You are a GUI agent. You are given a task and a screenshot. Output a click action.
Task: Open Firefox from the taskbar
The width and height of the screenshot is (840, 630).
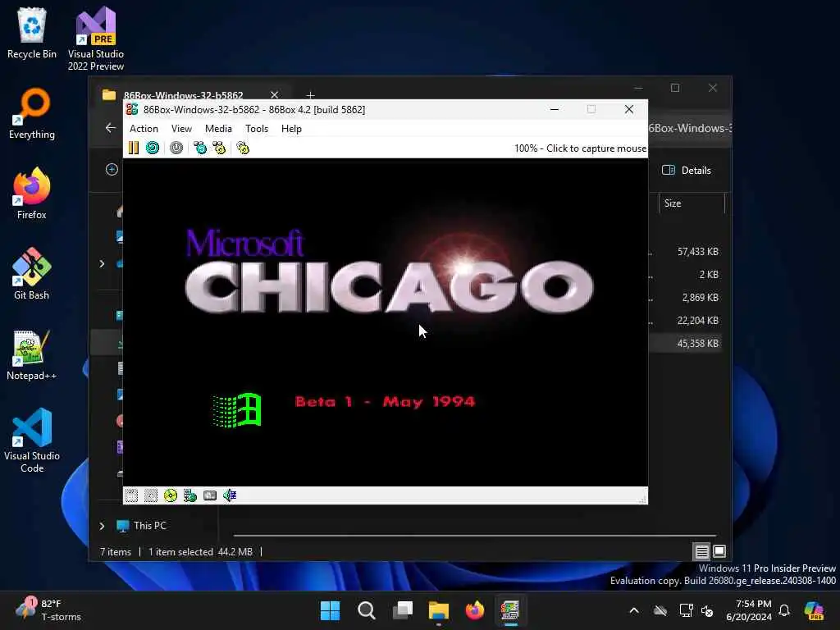click(x=475, y=610)
